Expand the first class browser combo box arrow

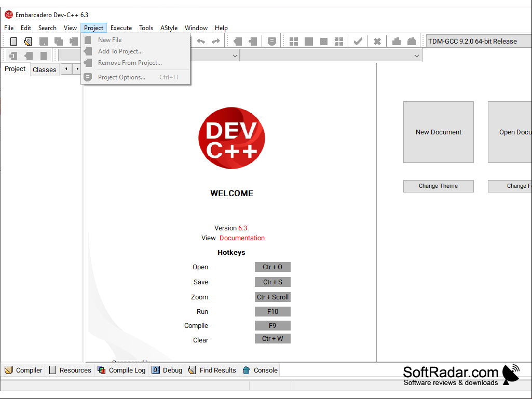tap(235, 56)
